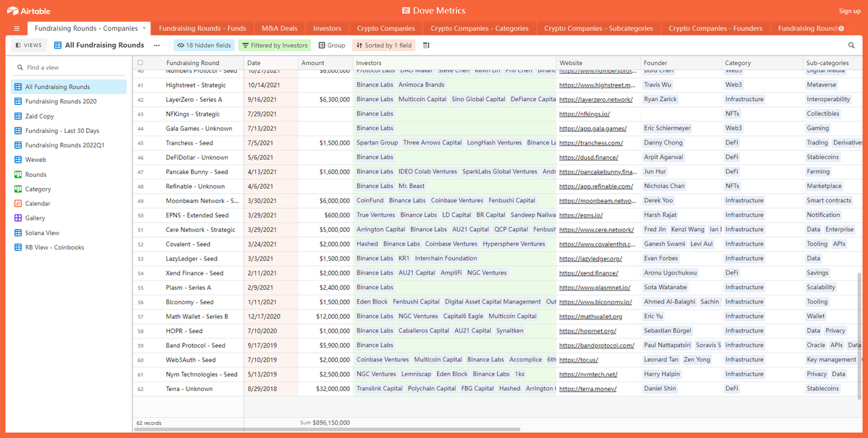This screenshot has width=868, height=438.
Task: Open the Filtered by Investors filter
Action: (275, 45)
